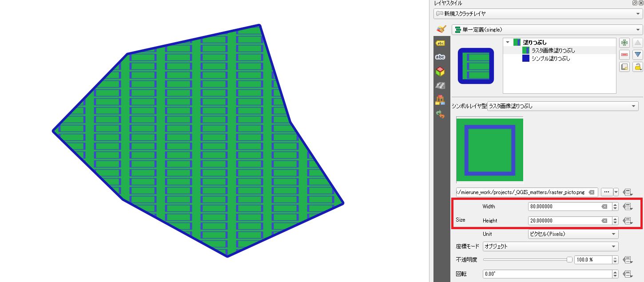
Task: Open the シンボルレイヤ型 dropdown
Action: pos(563,106)
